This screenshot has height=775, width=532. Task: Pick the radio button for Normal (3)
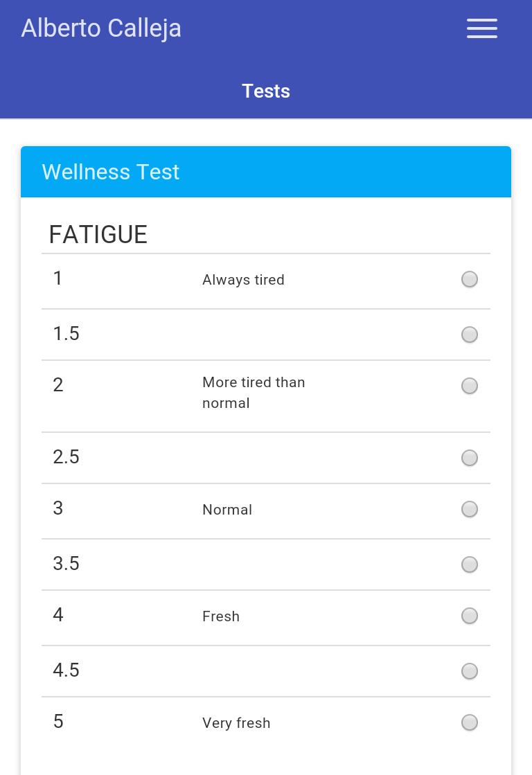(x=470, y=509)
